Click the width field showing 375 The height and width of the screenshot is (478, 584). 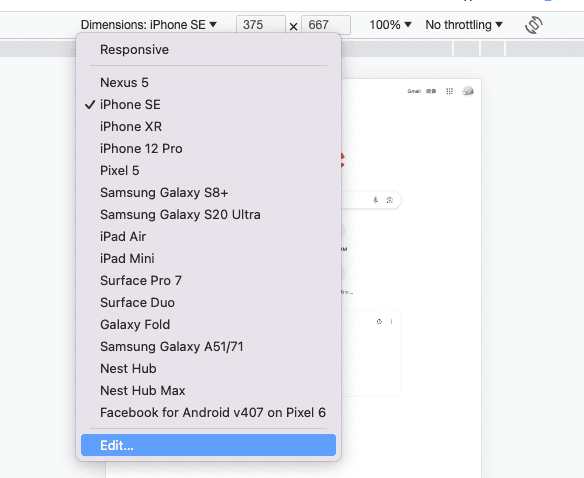pyautogui.click(x=261, y=25)
